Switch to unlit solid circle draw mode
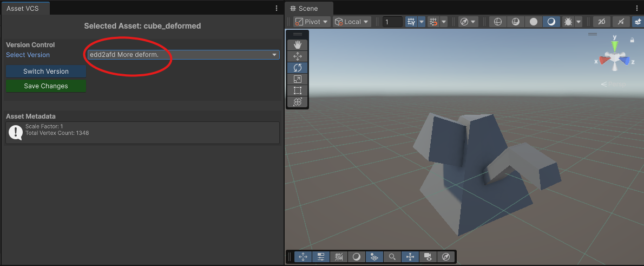Screen dimensions: 644x266 (x=534, y=22)
